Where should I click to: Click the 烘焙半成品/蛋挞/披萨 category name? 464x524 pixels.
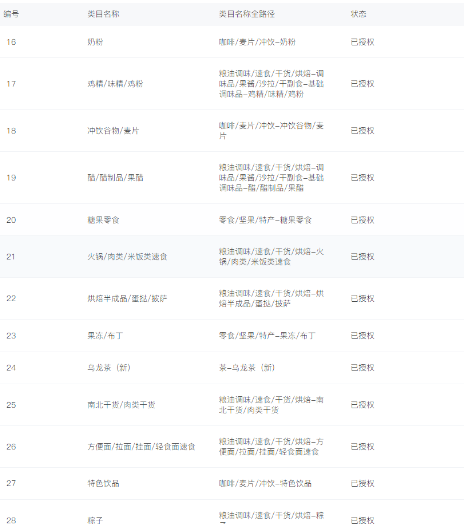click(x=127, y=298)
